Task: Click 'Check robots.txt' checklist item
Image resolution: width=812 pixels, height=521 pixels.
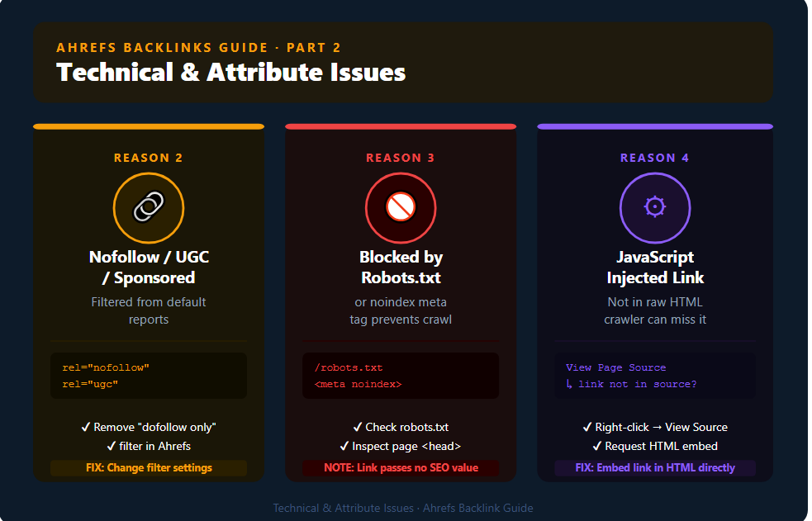Action: [x=401, y=428]
